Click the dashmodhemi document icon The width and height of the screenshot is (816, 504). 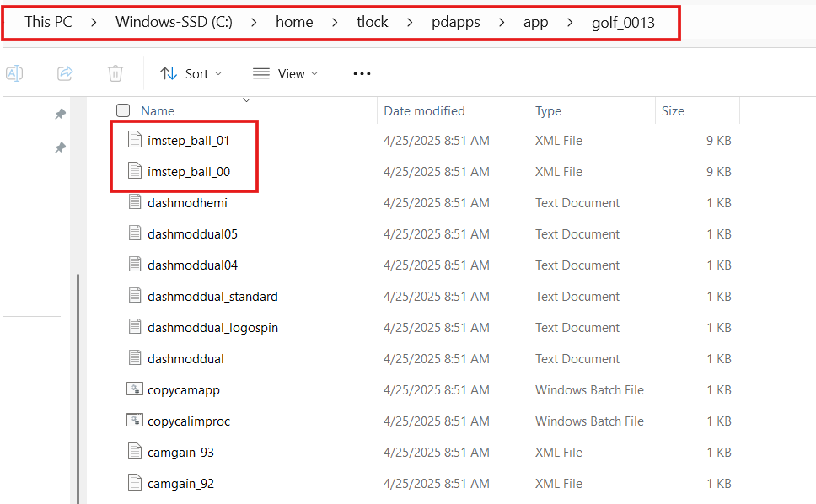tap(135, 201)
